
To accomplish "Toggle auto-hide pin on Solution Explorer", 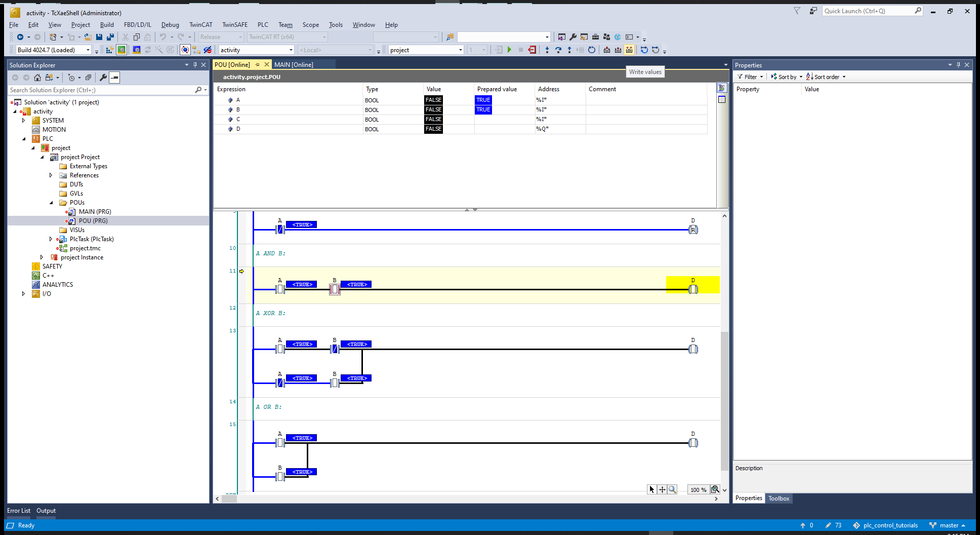I will 195,65.
